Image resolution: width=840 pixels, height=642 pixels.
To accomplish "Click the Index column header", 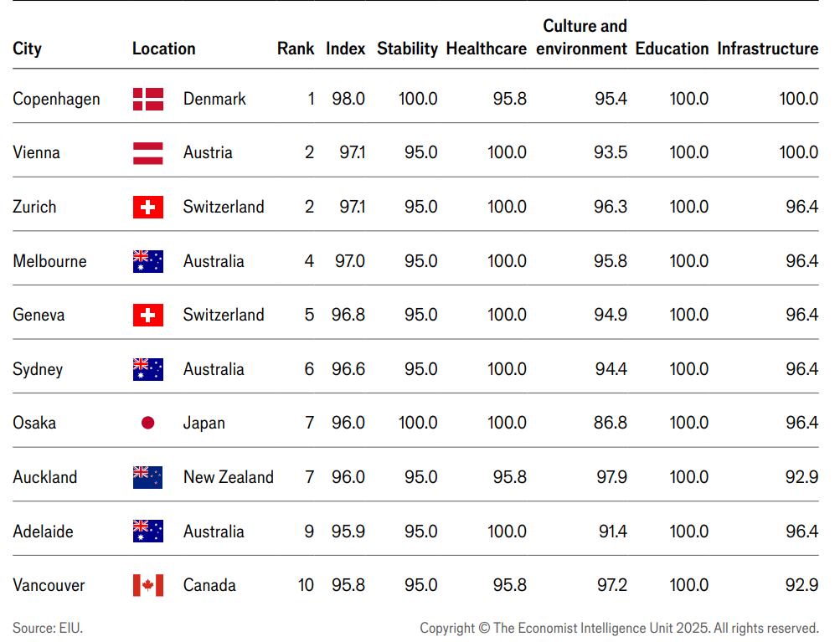I will point(346,49).
